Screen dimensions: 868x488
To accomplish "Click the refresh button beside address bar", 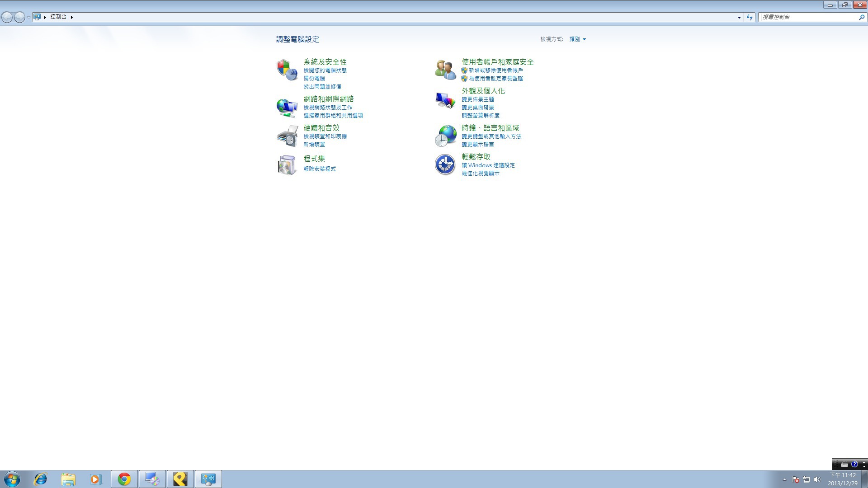I will 750,17.
